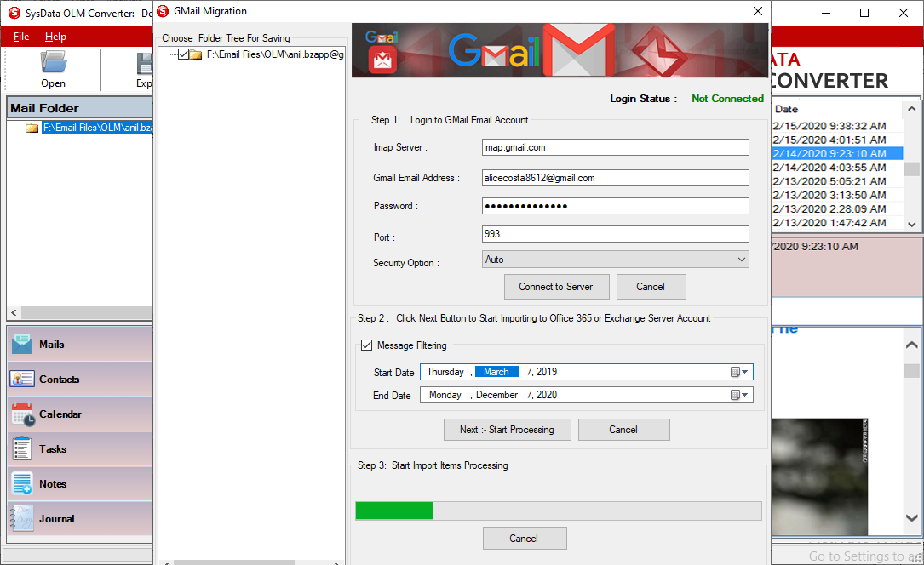Image resolution: width=924 pixels, height=565 pixels.
Task: Click Connect to Server button
Action: pyautogui.click(x=556, y=287)
